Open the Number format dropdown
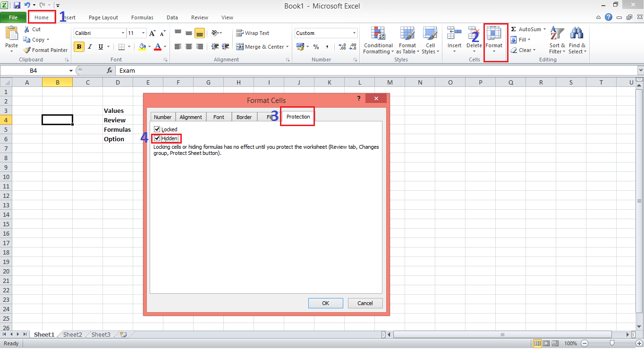 pos(351,33)
